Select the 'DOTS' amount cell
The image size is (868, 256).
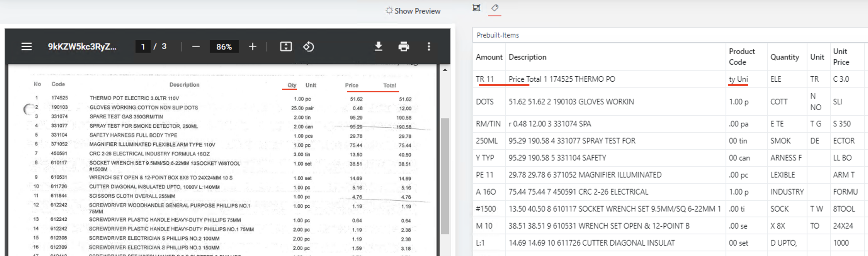[488, 102]
